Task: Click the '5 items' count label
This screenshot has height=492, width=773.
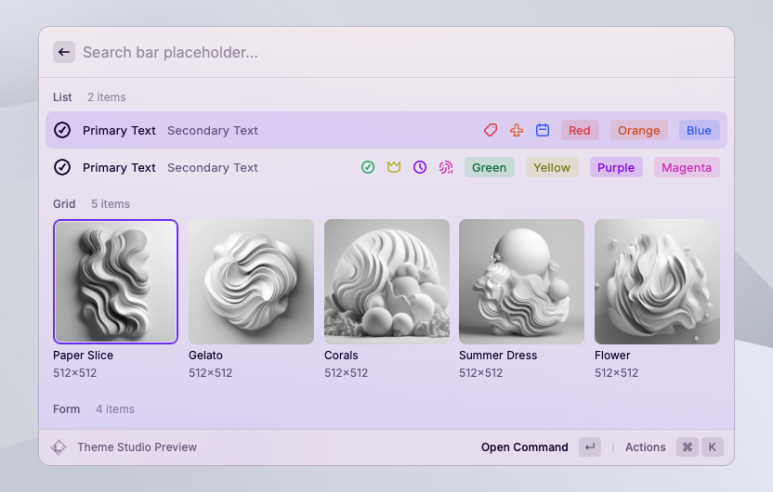Action: [x=110, y=204]
